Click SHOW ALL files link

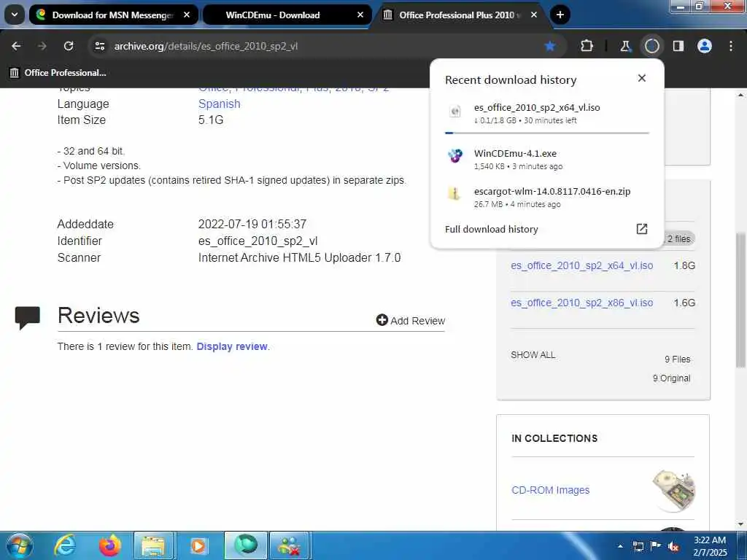533,355
